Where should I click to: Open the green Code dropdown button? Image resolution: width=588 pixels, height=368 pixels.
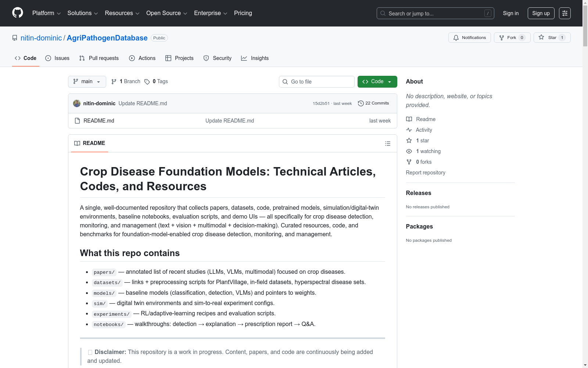coord(377,82)
